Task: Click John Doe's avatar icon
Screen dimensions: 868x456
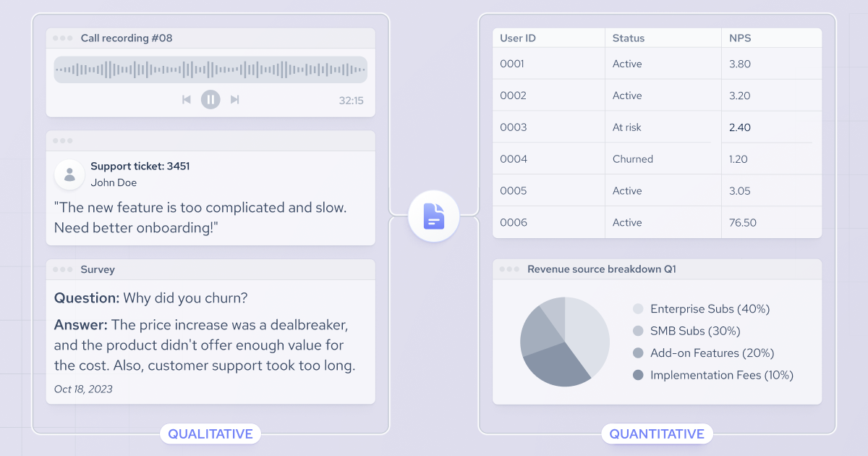Action: 69,174
